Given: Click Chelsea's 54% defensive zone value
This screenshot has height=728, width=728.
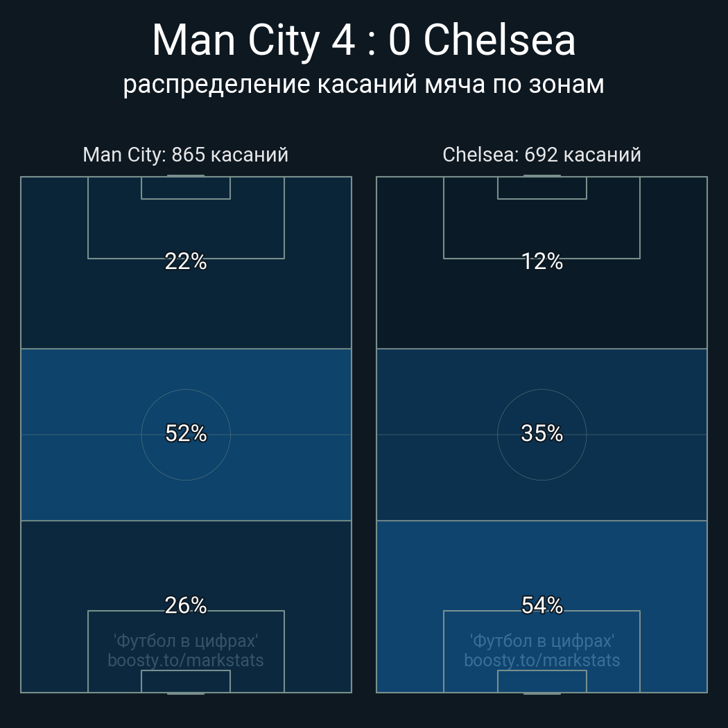Looking at the screenshot, I should pyautogui.click(x=541, y=605).
